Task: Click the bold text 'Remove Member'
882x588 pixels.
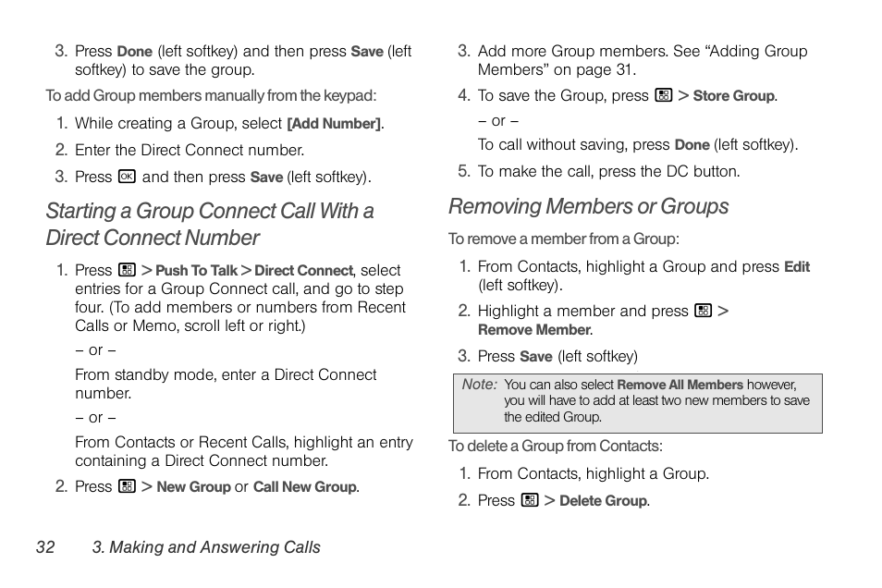Action: [x=533, y=330]
